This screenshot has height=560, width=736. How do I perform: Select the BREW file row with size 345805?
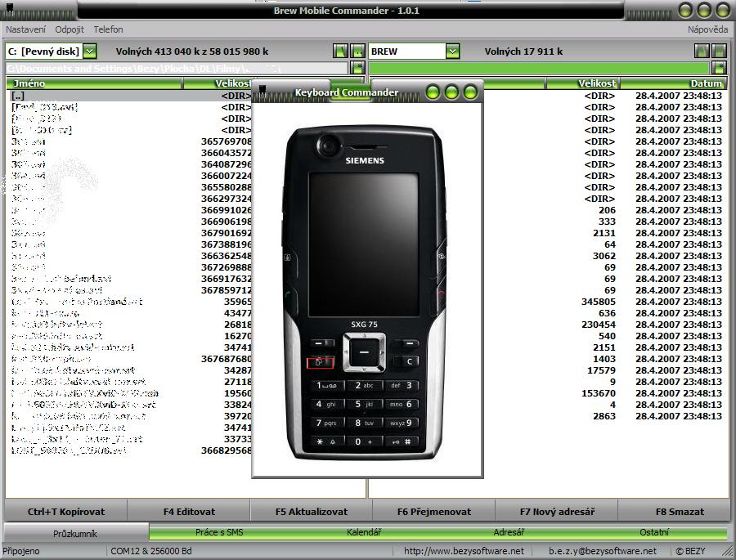click(605, 302)
